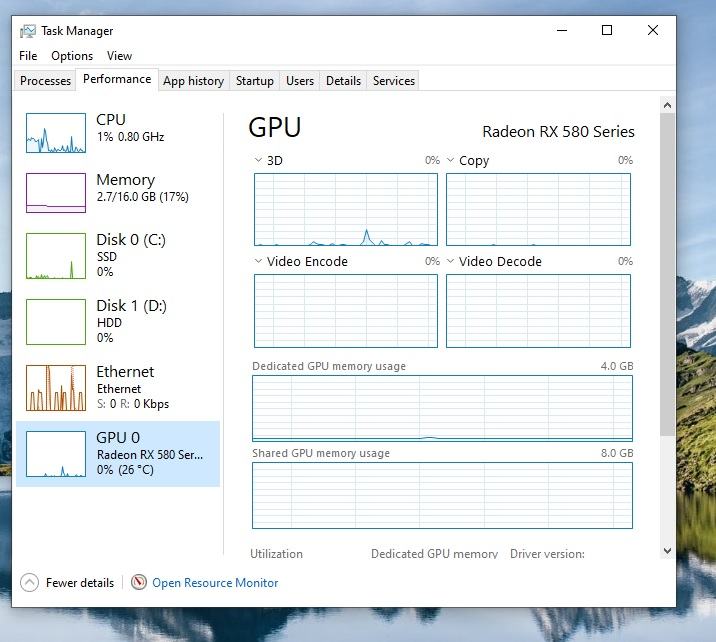Open the Video Decode engine dropdown
The width and height of the screenshot is (716, 642).
tap(450, 261)
